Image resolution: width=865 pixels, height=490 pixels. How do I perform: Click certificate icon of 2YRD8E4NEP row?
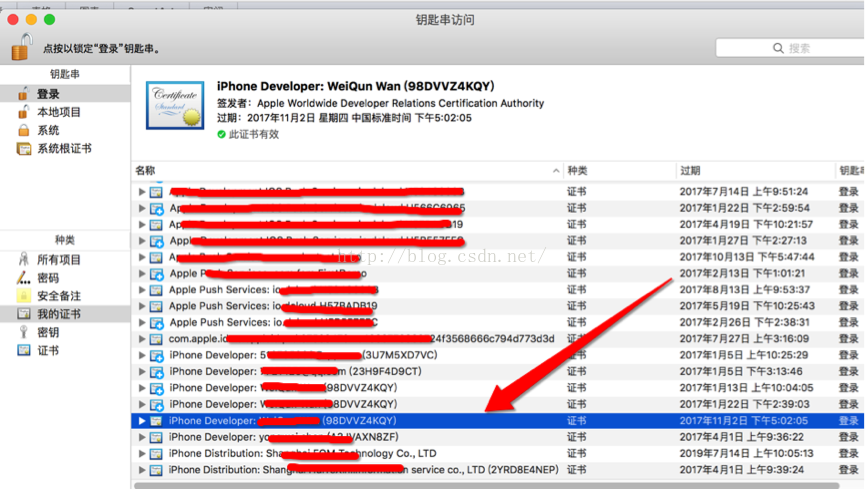pos(157,470)
